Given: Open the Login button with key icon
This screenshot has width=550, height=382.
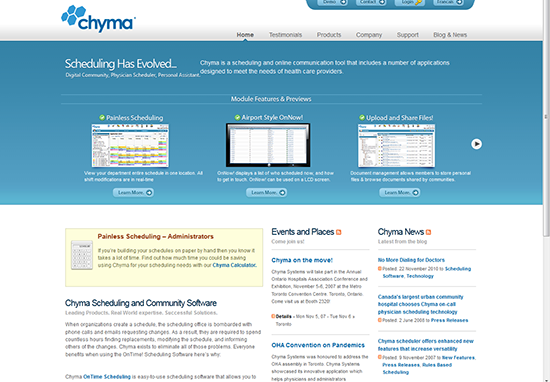Looking at the screenshot, I should click(x=410, y=2).
